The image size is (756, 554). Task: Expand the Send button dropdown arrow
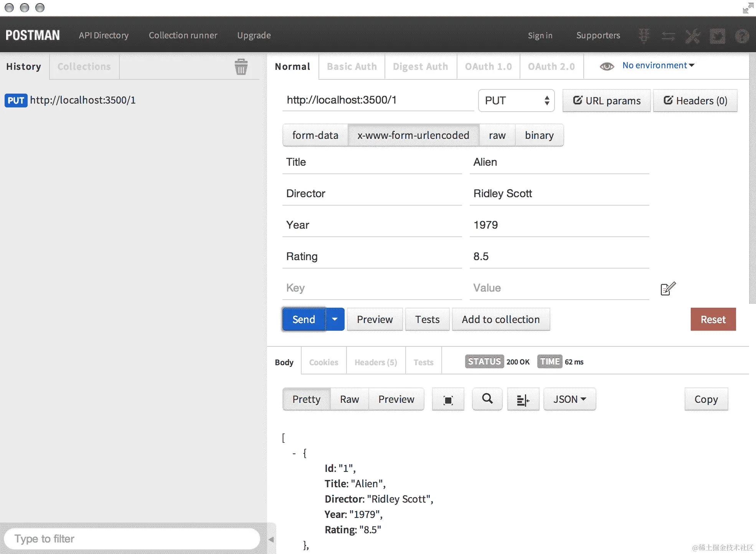click(x=335, y=319)
